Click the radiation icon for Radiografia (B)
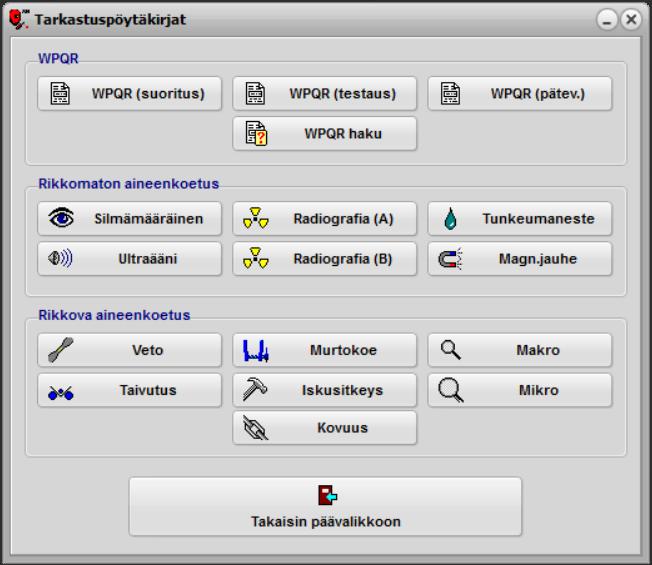Screen dimensions: 652x565 click(x=256, y=258)
